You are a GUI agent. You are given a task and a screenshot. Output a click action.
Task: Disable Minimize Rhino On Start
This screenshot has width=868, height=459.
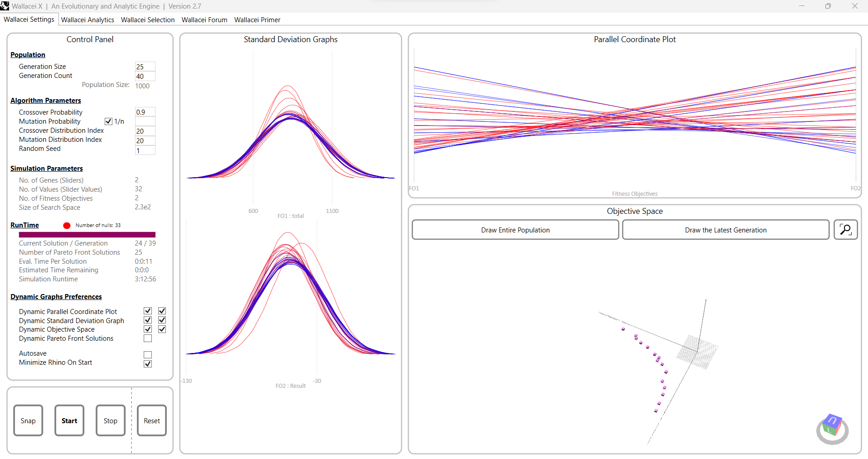click(147, 363)
